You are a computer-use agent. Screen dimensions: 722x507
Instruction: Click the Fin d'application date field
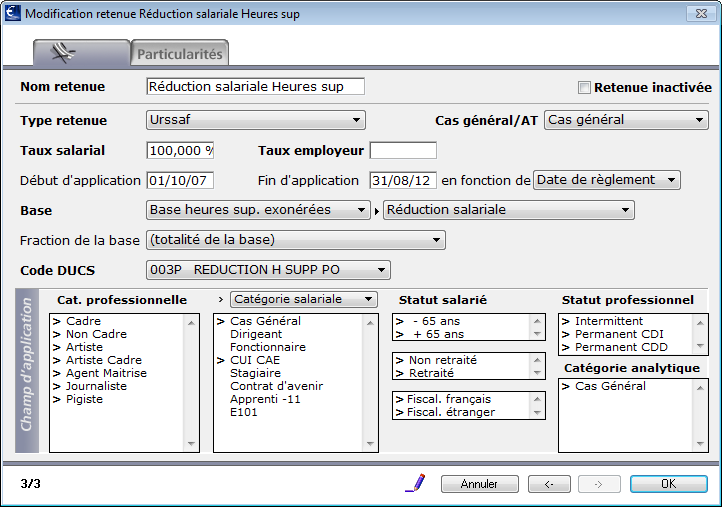coord(403,181)
